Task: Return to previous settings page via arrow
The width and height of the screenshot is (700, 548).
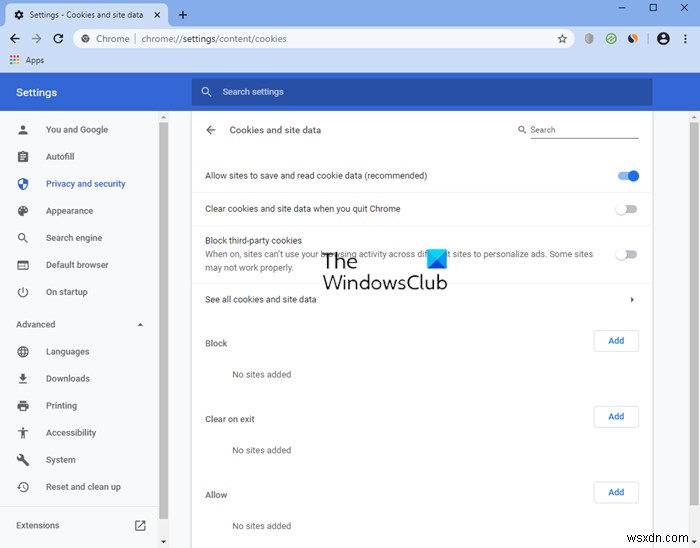Action: pyautogui.click(x=211, y=130)
